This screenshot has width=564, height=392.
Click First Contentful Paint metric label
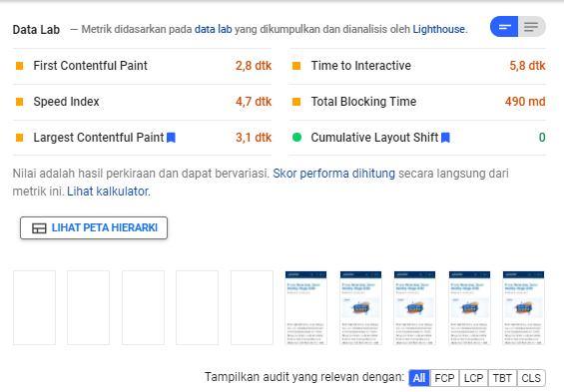pyautogui.click(x=90, y=66)
